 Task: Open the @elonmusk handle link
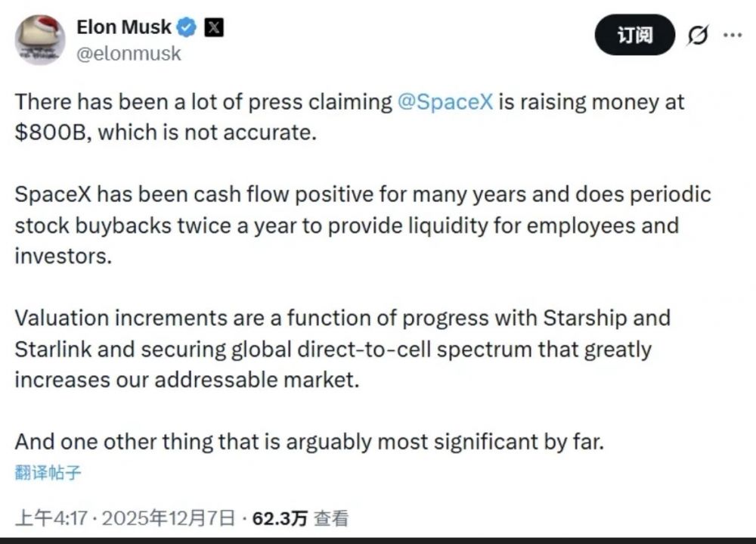(x=129, y=54)
